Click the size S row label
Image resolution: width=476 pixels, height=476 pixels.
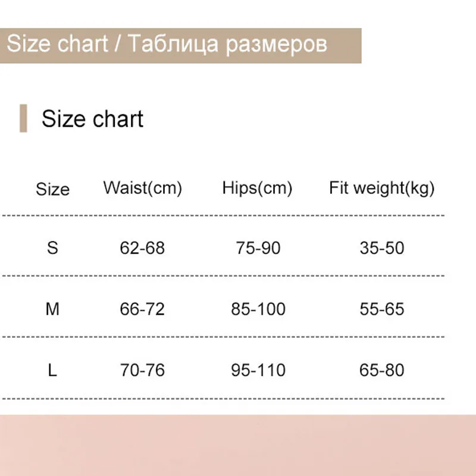pyautogui.click(x=52, y=248)
